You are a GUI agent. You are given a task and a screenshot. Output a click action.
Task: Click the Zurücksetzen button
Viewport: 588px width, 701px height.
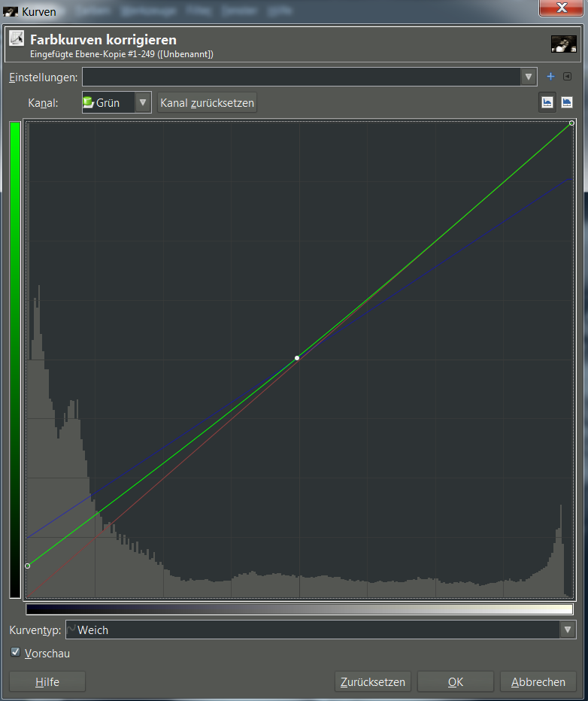pos(373,682)
